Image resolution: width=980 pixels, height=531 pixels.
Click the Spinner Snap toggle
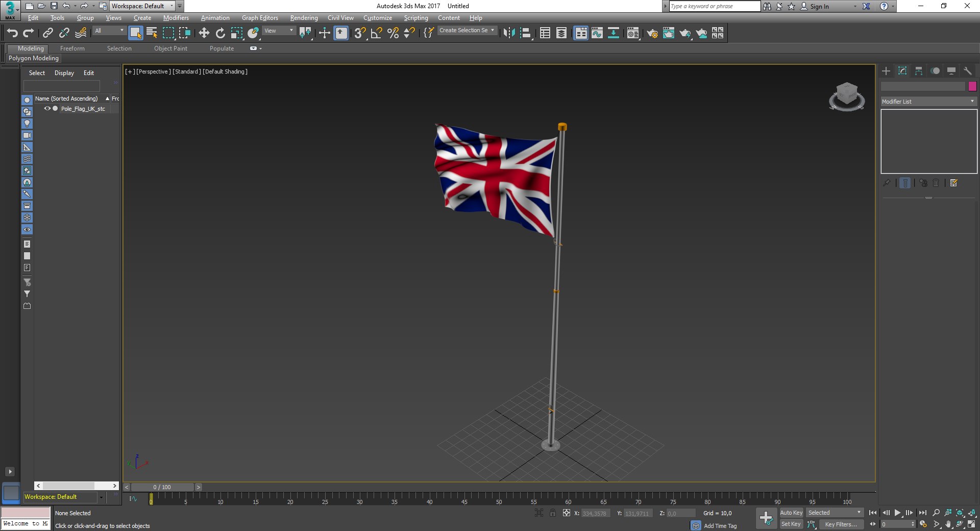409,33
